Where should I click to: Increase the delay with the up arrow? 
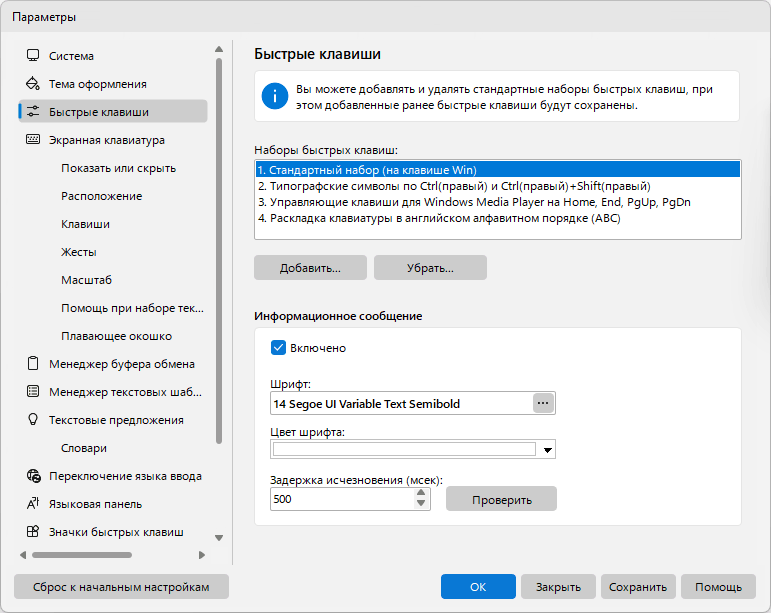coord(421,493)
